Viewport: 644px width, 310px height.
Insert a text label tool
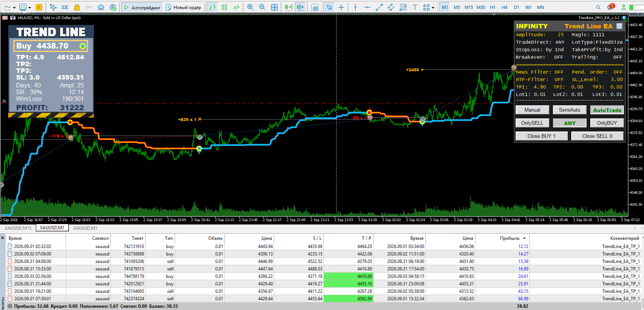415,7
